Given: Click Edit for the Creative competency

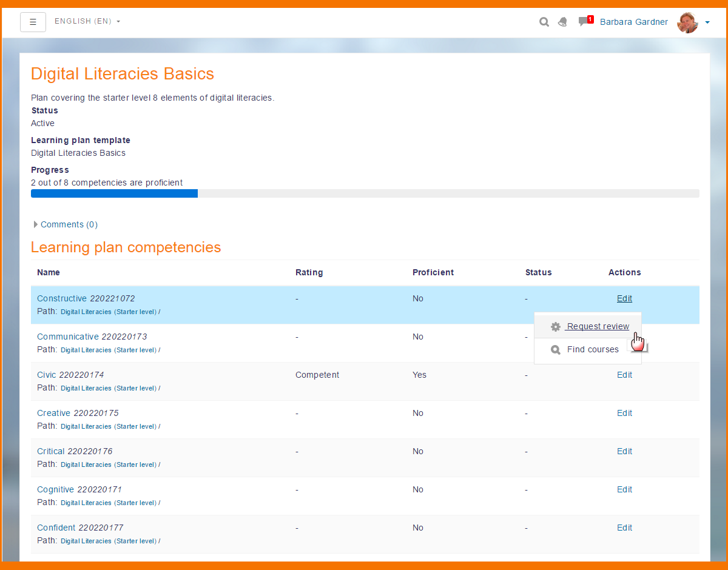Looking at the screenshot, I should click(624, 413).
